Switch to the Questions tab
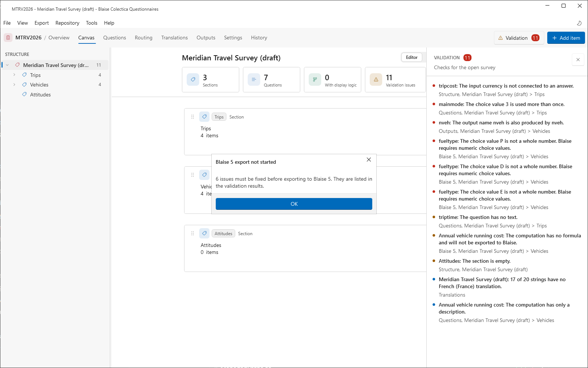588x368 pixels. (115, 38)
